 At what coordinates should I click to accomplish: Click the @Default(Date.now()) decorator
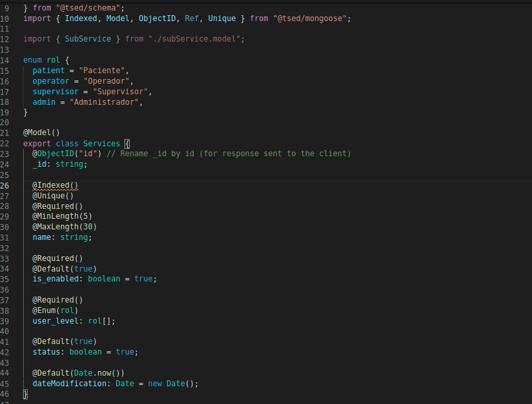[x=78, y=373]
